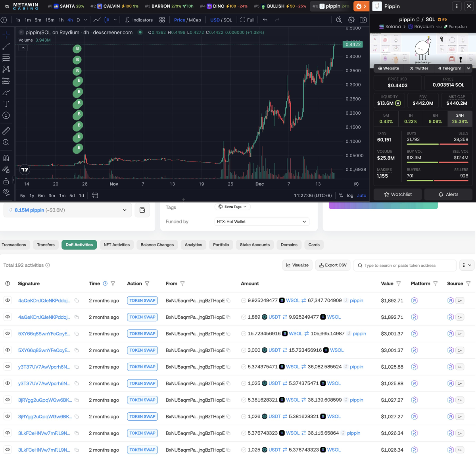
Task: Select the emoji icon tool
Action: 6,115
